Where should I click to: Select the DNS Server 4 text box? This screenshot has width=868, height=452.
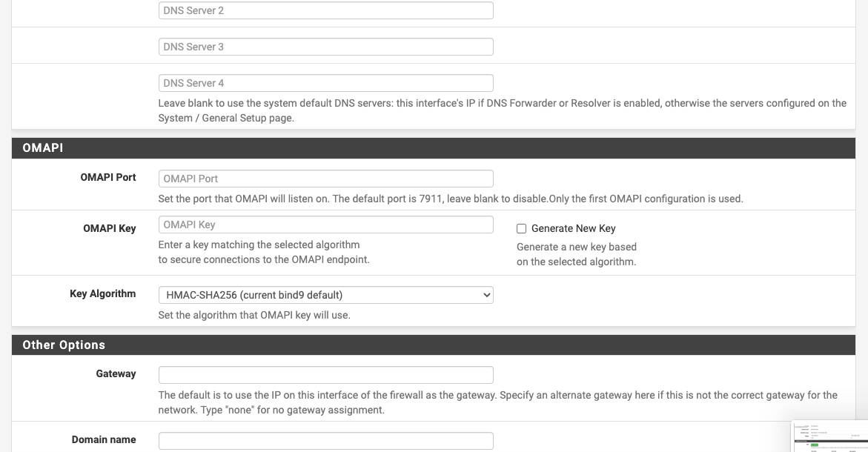325,83
